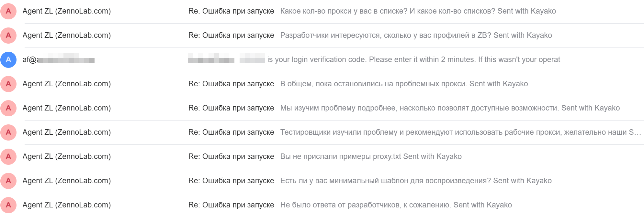Viewport: 644px width, 221px height.
Task: Click the blue avatar of the af@ sender
Action: tap(8, 60)
